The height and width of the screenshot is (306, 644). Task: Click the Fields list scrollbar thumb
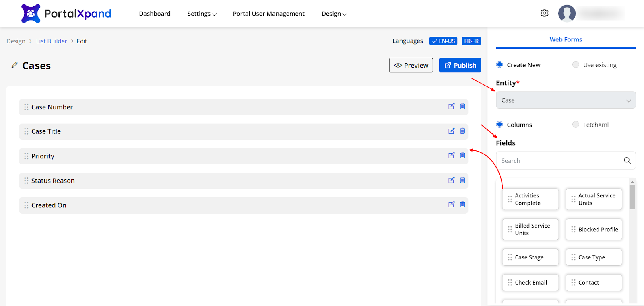pos(632,197)
